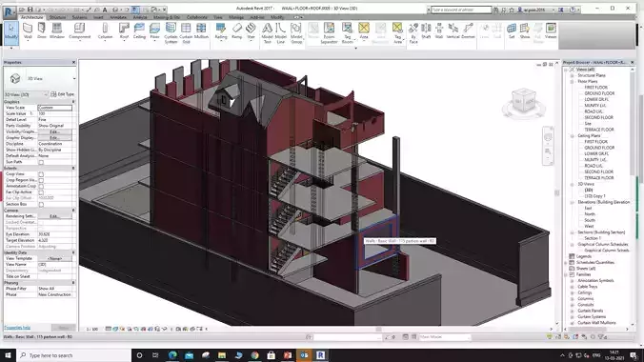This screenshot has height=362, width=644.
Task: Open the Manage ribbon tab
Action: pos(236,17)
